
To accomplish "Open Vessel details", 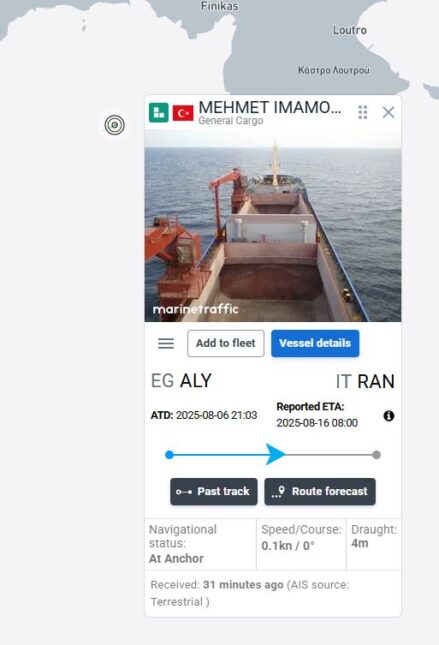I will pos(315,343).
